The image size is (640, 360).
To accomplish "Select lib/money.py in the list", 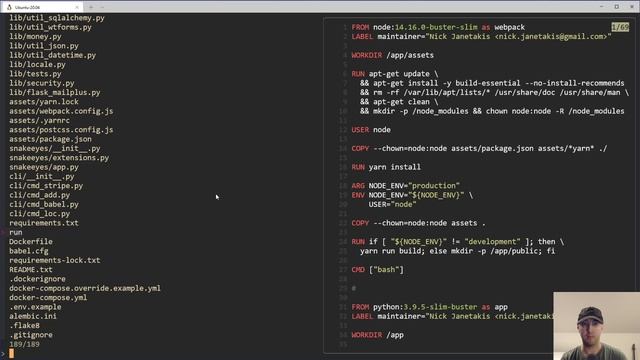I will tap(35, 37).
